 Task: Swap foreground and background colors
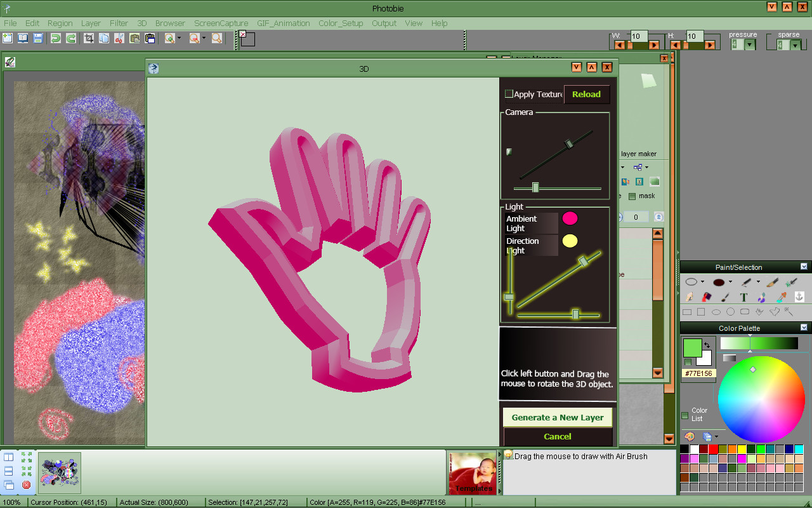pos(707,345)
